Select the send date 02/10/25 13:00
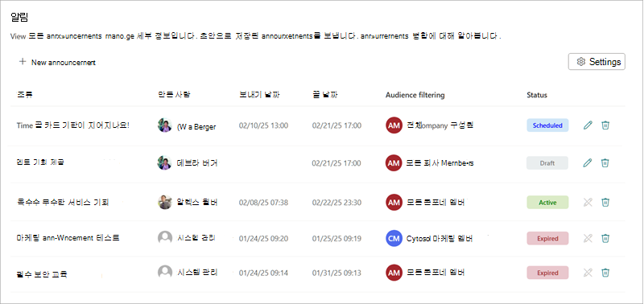Viewport: 644px width, 304px height. pos(263,125)
